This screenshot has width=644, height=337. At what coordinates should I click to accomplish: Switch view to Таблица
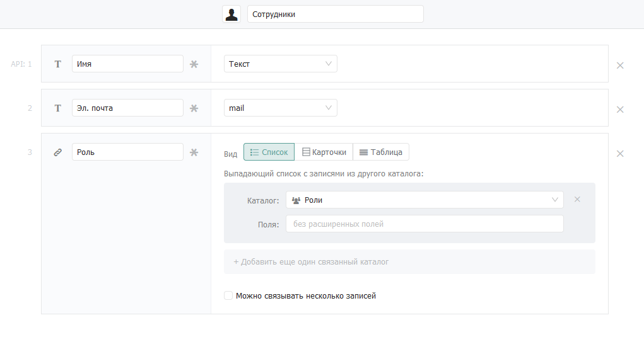pos(381,152)
